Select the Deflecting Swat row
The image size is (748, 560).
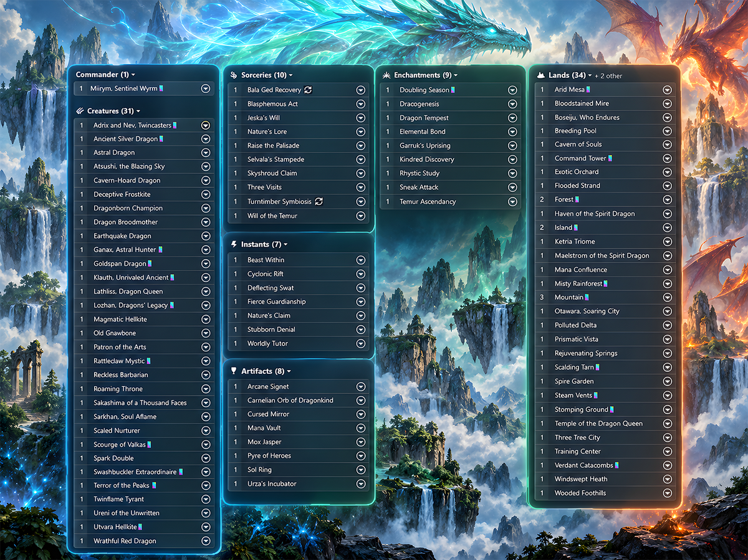pyautogui.click(x=299, y=288)
